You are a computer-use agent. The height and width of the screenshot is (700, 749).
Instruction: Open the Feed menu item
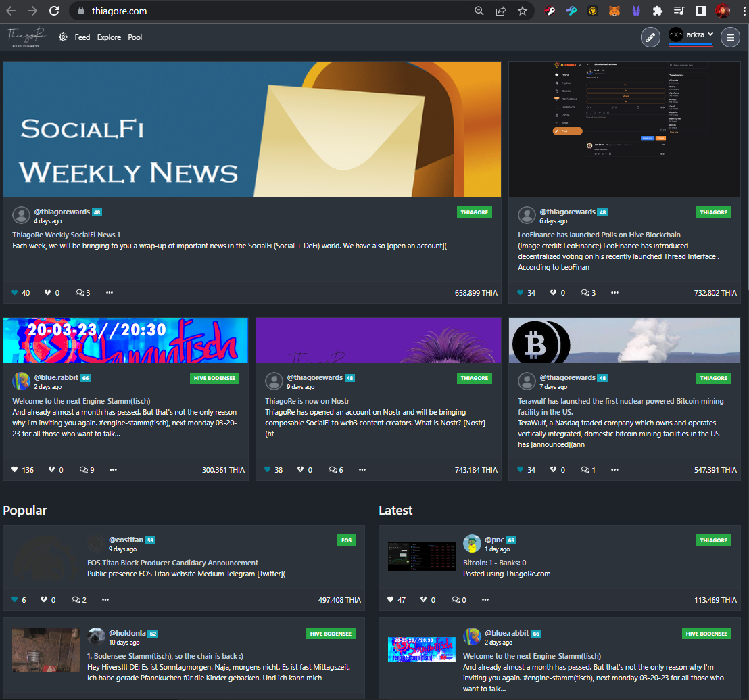pyautogui.click(x=82, y=37)
